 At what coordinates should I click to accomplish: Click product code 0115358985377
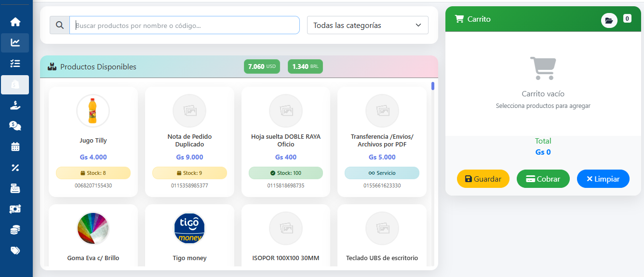coord(189,185)
